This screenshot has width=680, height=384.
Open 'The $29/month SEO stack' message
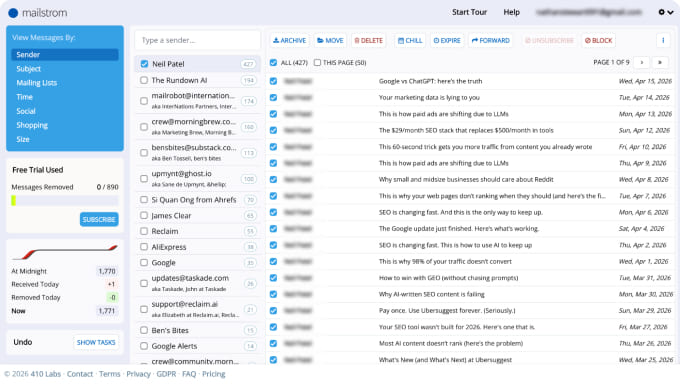coord(466,130)
